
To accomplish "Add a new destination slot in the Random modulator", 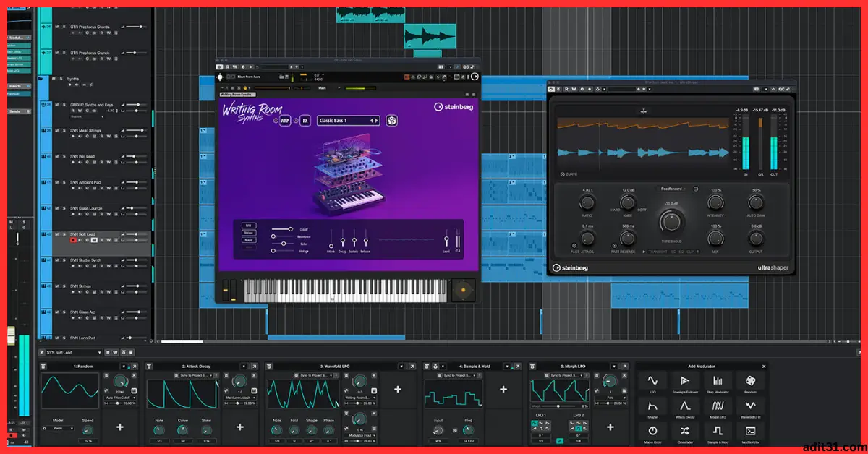I will click(x=119, y=427).
